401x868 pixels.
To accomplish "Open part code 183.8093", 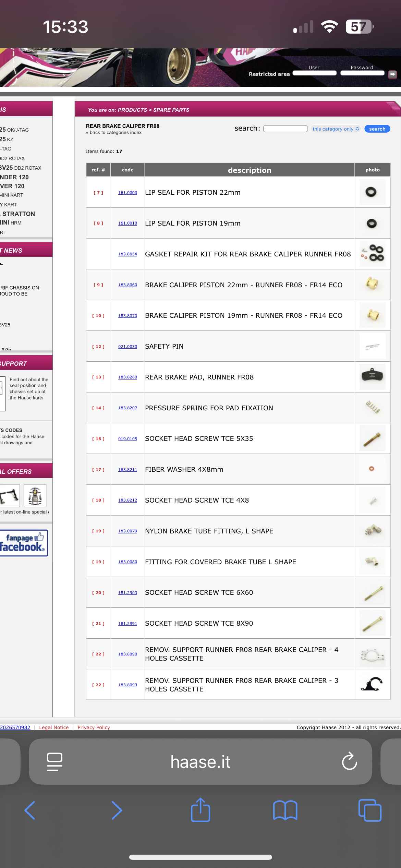I will (x=127, y=685).
